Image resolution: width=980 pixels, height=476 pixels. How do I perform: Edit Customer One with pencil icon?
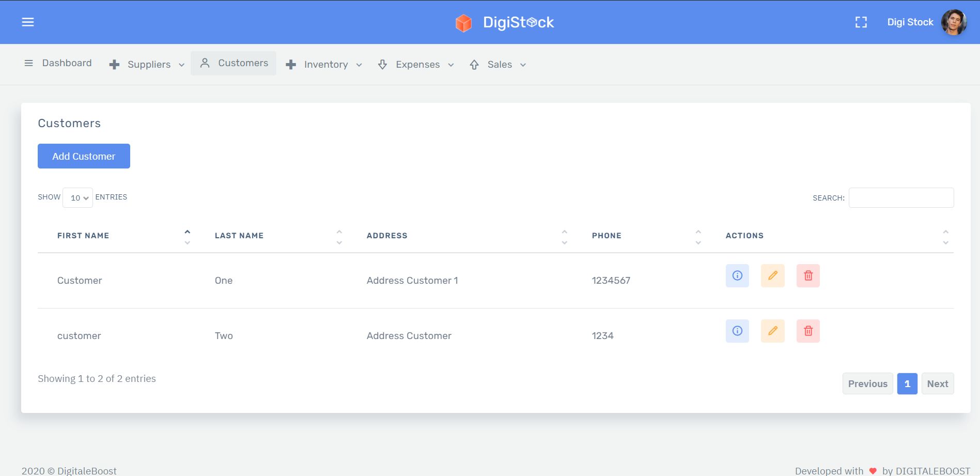pos(773,275)
